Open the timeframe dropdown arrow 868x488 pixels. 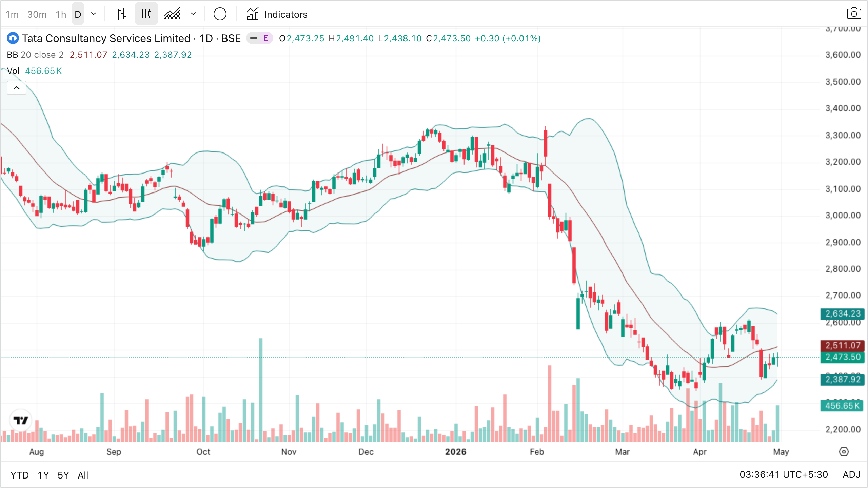94,14
